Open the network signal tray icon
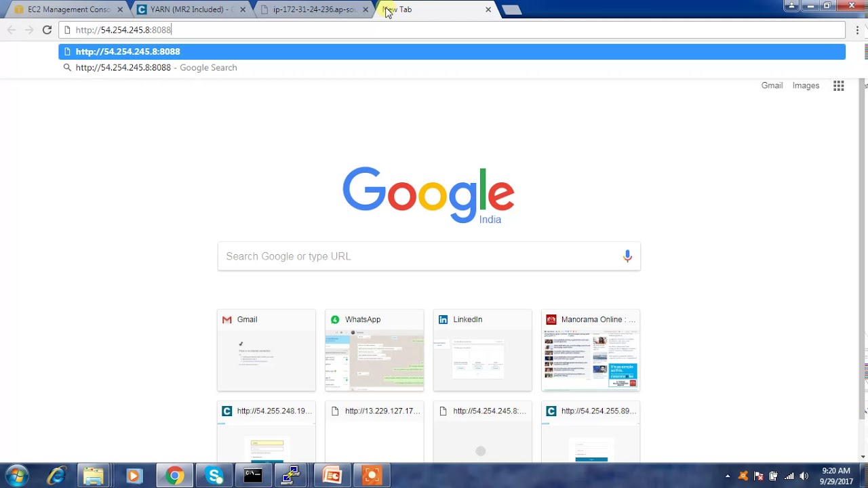This screenshot has height=488, width=868. (789, 476)
